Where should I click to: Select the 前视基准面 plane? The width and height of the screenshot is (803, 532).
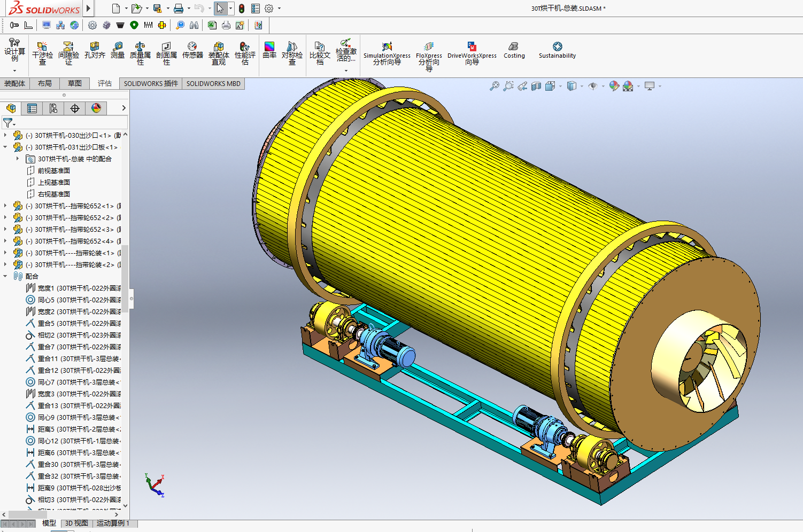point(54,170)
